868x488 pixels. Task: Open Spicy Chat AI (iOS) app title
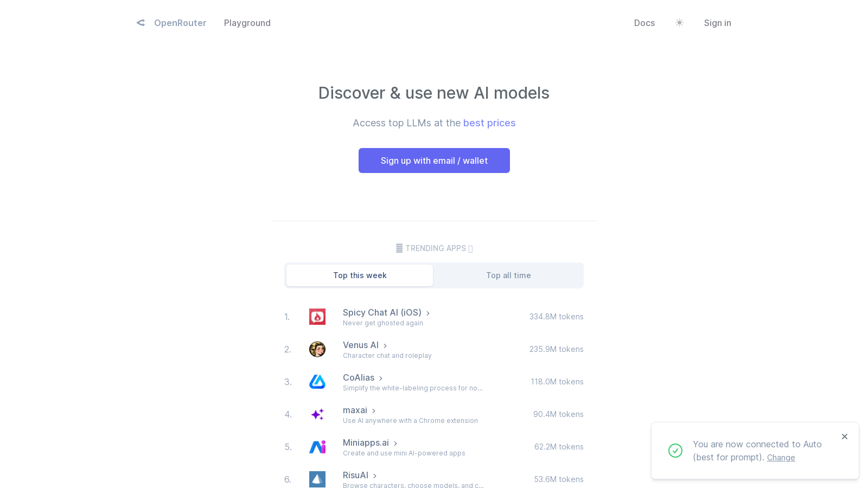pyautogui.click(x=382, y=312)
